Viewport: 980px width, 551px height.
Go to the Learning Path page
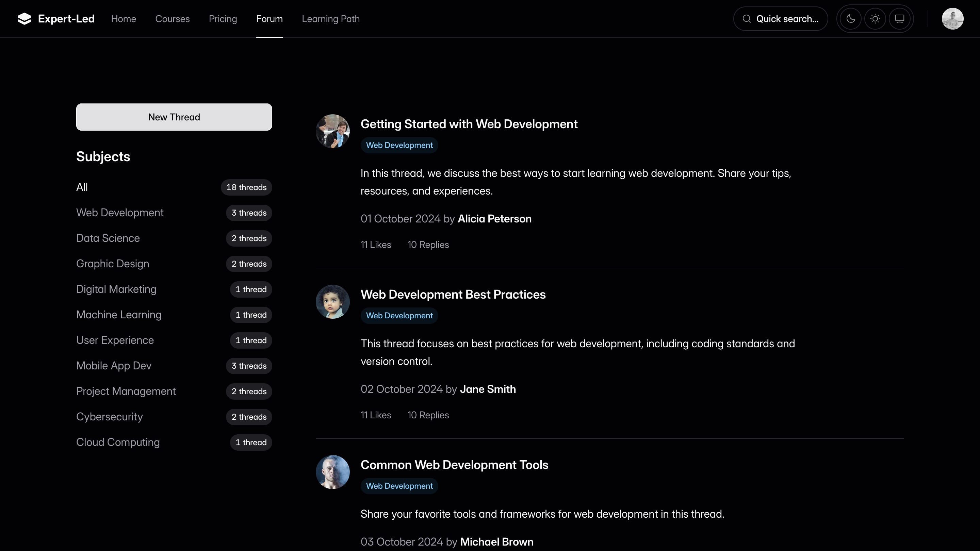pyautogui.click(x=331, y=19)
